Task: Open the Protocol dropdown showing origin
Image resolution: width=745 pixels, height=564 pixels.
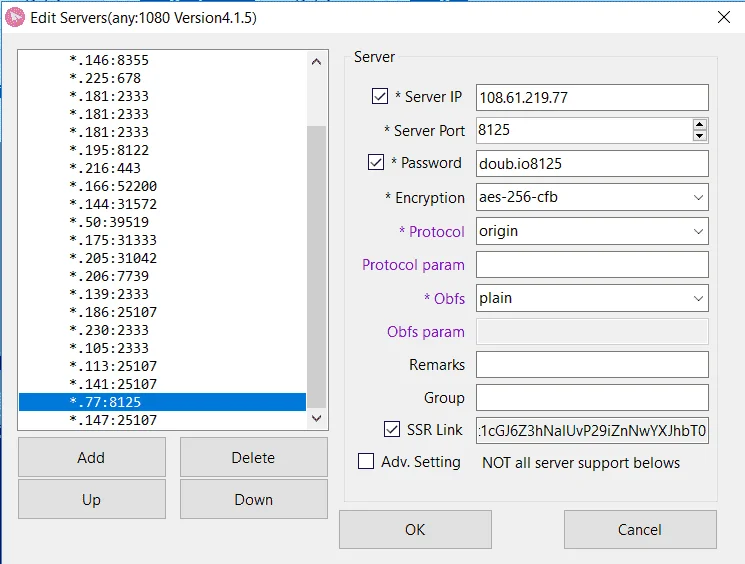Action: (x=592, y=231)
